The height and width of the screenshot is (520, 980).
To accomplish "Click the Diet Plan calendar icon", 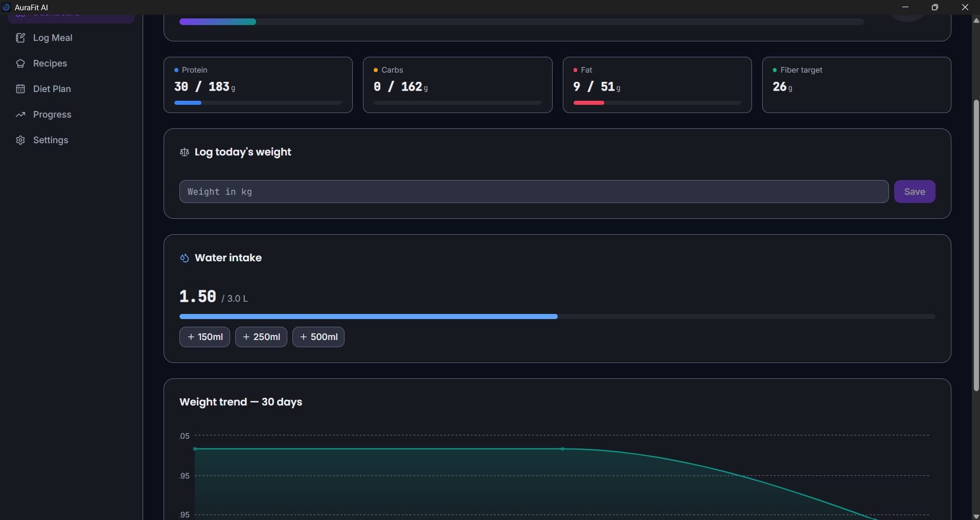I will point(20,89).
